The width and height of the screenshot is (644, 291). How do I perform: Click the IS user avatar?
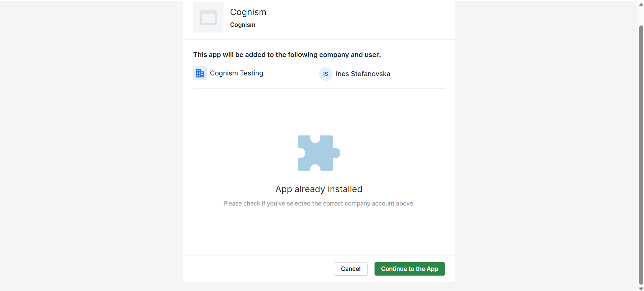tap(326, 74)
